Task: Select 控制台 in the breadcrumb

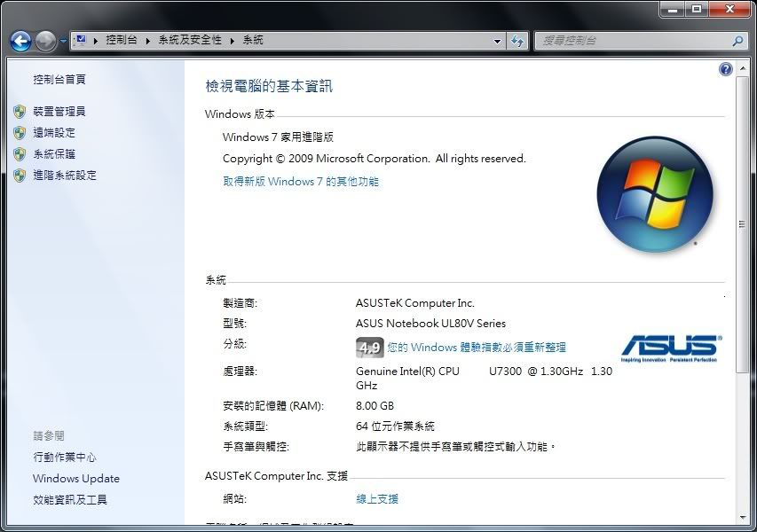Action: tap(122, 40)
